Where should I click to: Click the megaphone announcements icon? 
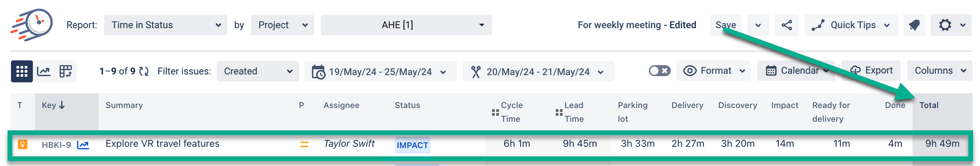(914, 25)
